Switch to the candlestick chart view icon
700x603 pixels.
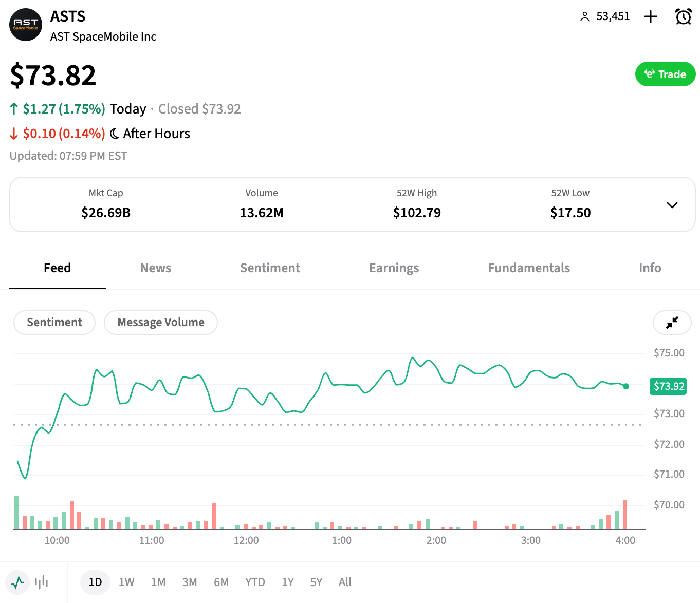42,582
